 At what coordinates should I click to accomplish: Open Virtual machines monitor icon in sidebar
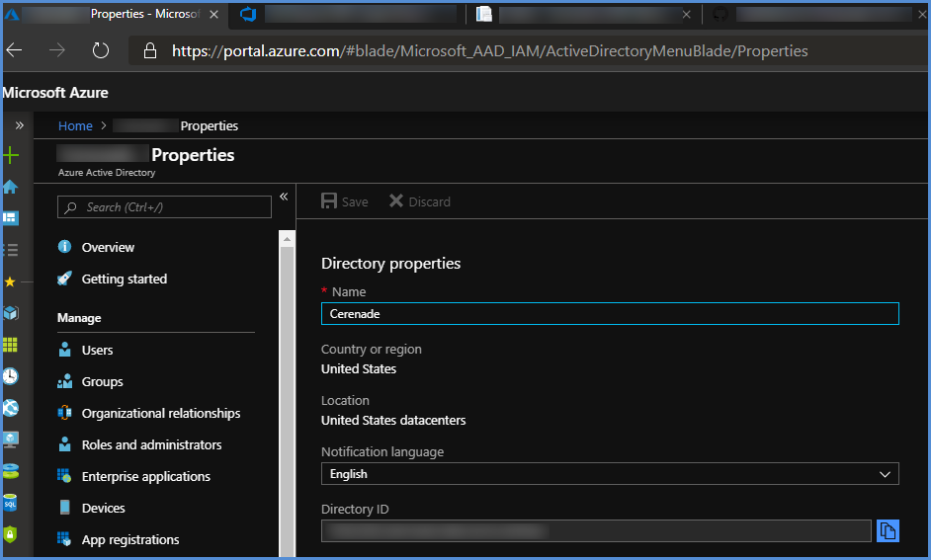[x=11, y=440]
